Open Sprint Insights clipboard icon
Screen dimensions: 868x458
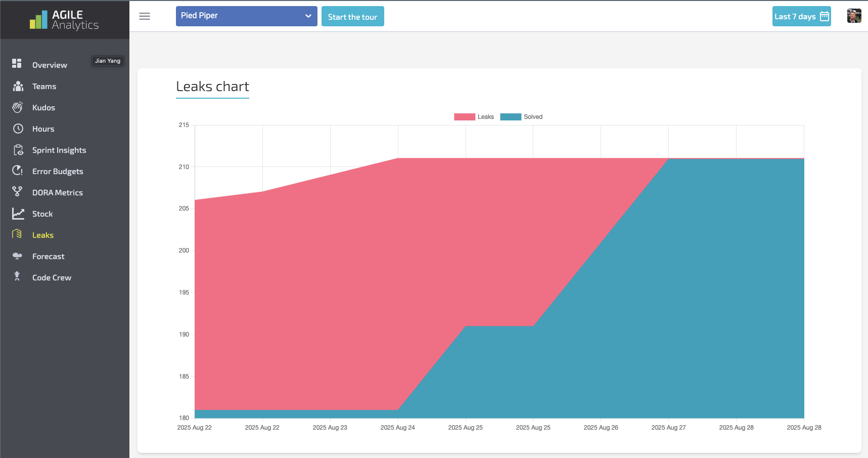pos(18,150)
